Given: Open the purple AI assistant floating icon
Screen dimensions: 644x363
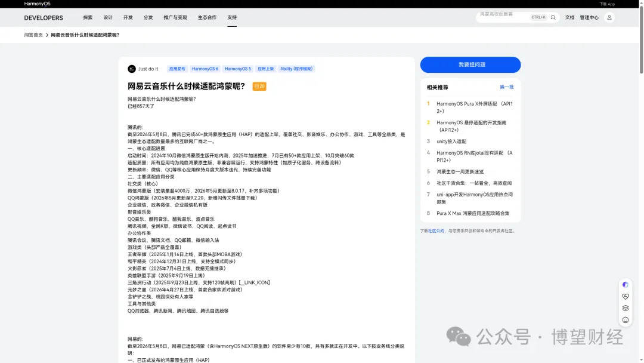Looking at the screenshot, I should 625,284.
